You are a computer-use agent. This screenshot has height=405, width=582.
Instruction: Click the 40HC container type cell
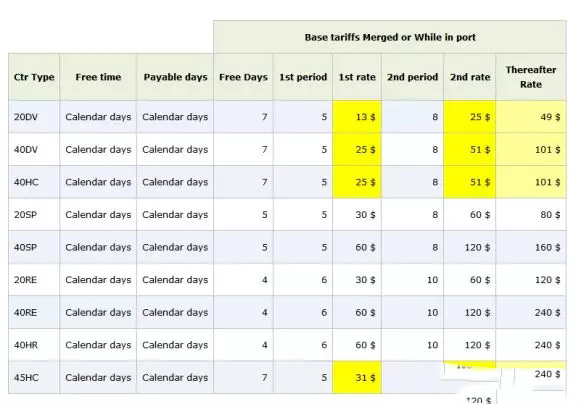34,182
